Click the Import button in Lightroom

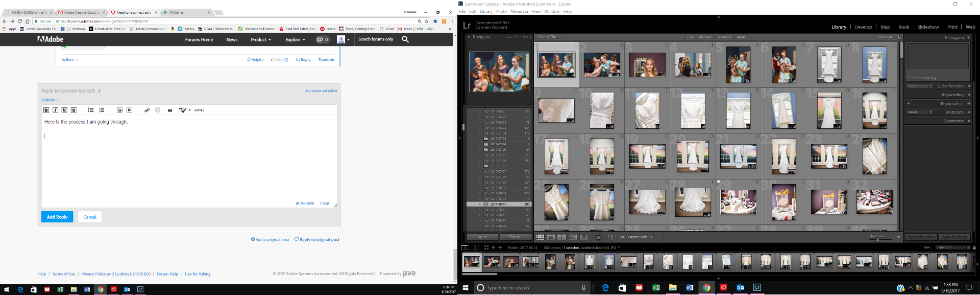[x=482, y=237]
